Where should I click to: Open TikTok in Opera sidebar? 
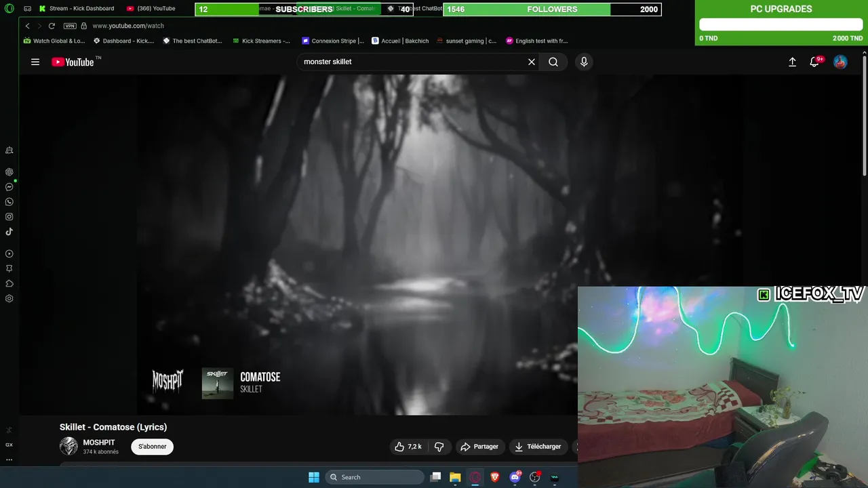9,232
